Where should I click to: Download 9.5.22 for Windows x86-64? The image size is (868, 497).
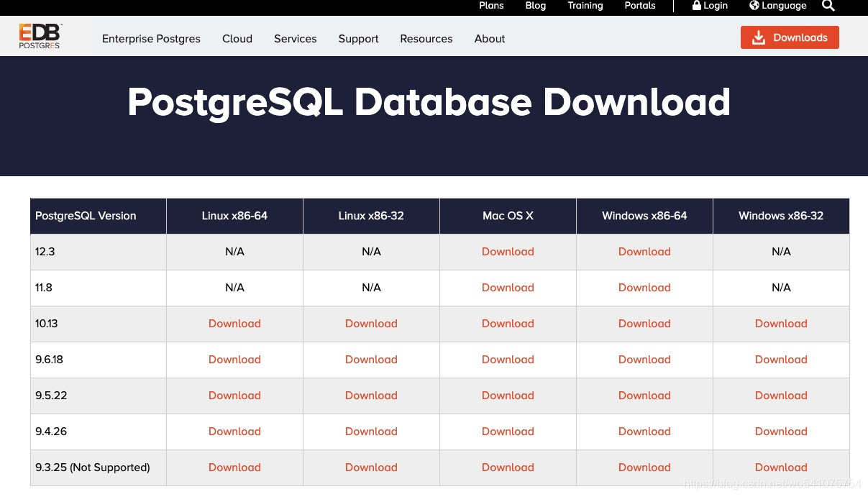(x=644, y=396)
